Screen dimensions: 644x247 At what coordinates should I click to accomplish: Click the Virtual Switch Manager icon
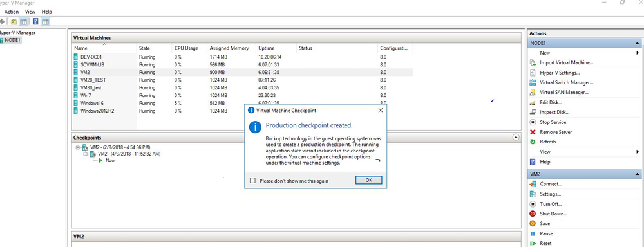click(533, 82)
